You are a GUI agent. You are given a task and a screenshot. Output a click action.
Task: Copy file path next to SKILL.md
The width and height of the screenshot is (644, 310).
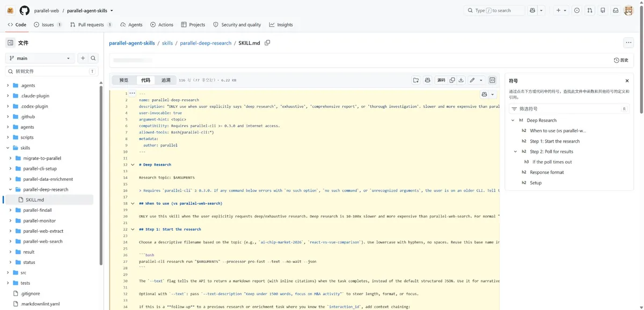tap(267, 43)
